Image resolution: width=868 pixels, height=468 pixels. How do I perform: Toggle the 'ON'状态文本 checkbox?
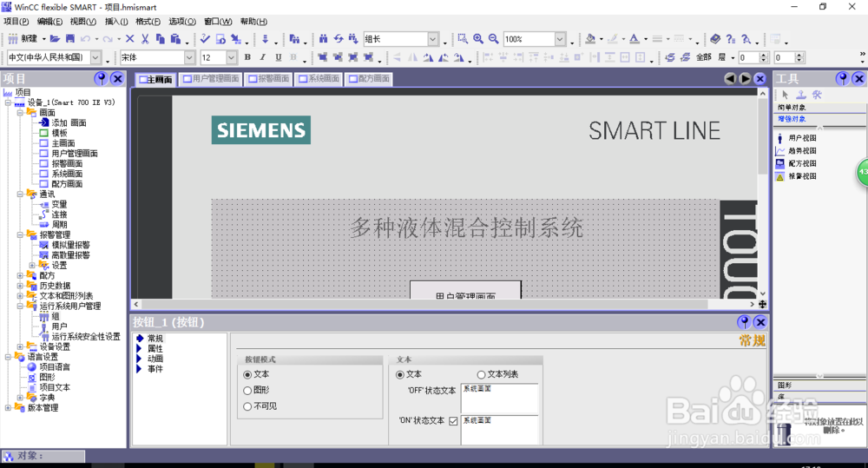453,421
